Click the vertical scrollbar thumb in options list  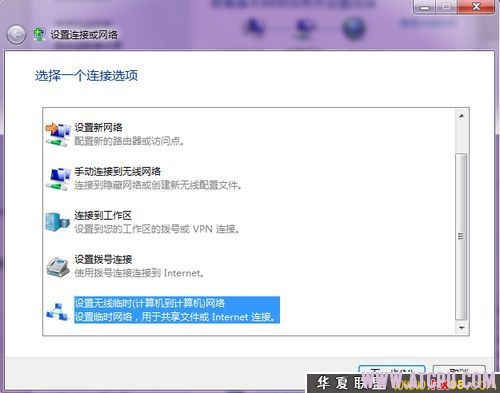pyautogui.click(x=461, y=237)
